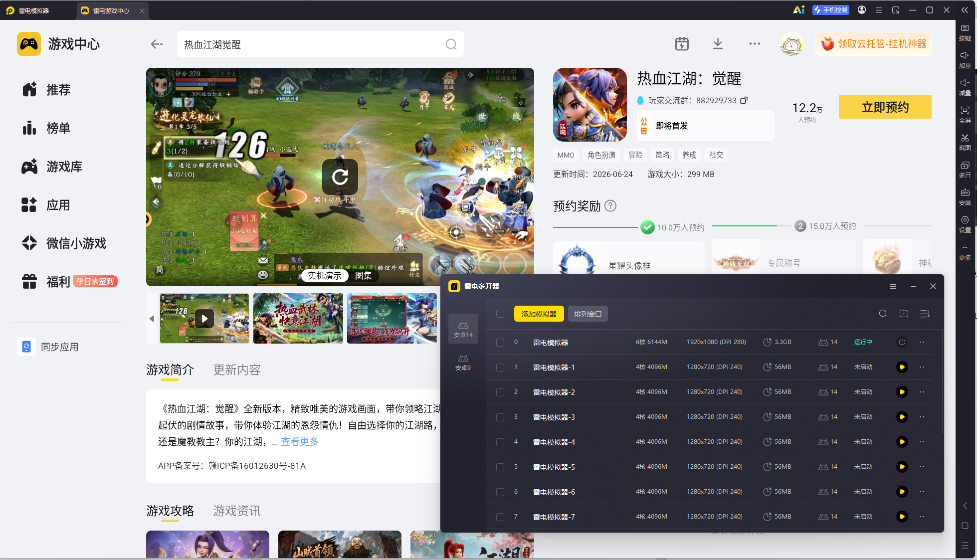
Task: Open the calendar schedule icon
Action: coord(682,44)
